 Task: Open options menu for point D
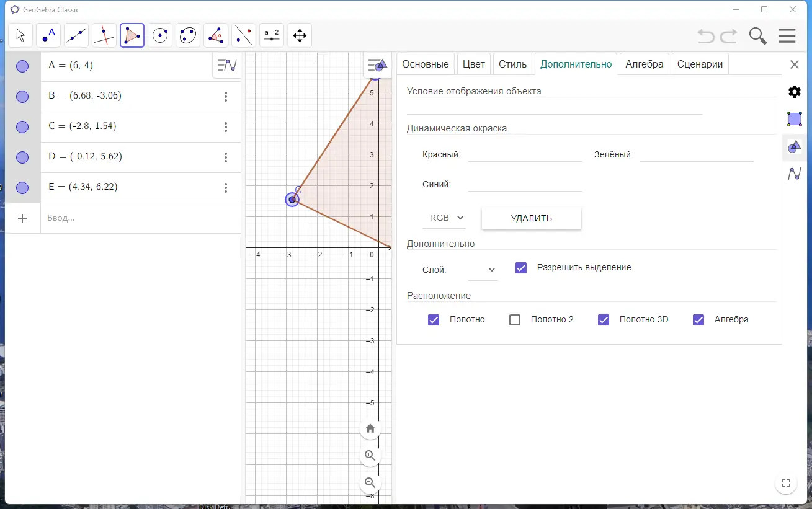(226, 157)
